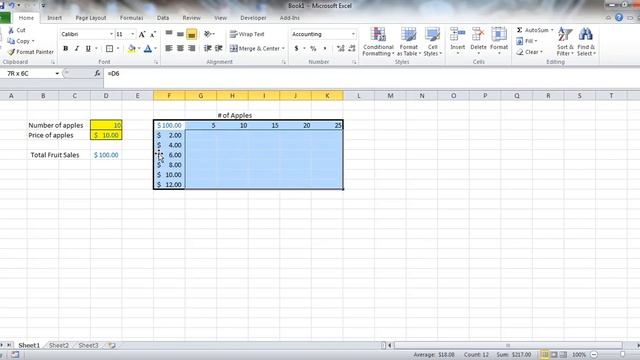Open the Accounting number format dropdown
Viewport: 640px width, 360px height.
(x=353, y=34)
